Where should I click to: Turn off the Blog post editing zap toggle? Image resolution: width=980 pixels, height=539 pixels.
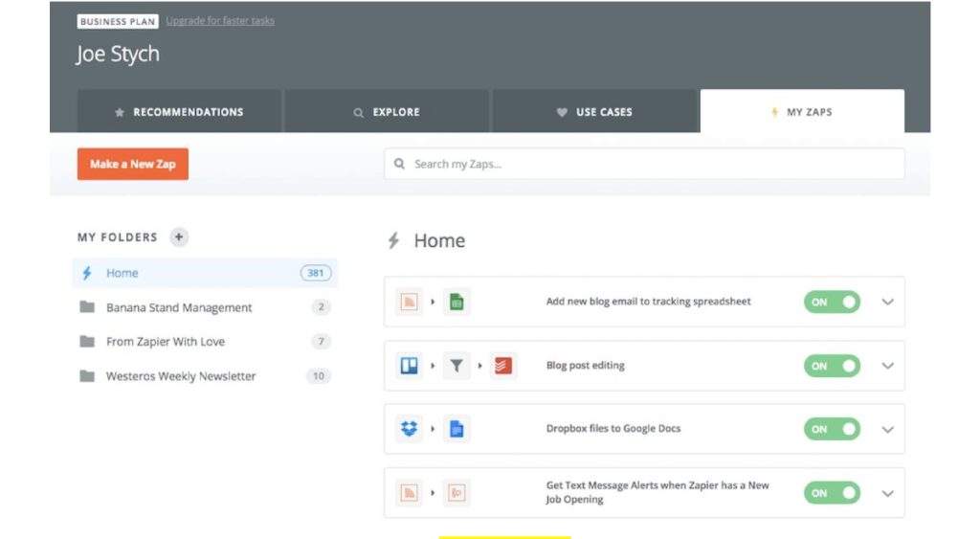pos(832,366)
